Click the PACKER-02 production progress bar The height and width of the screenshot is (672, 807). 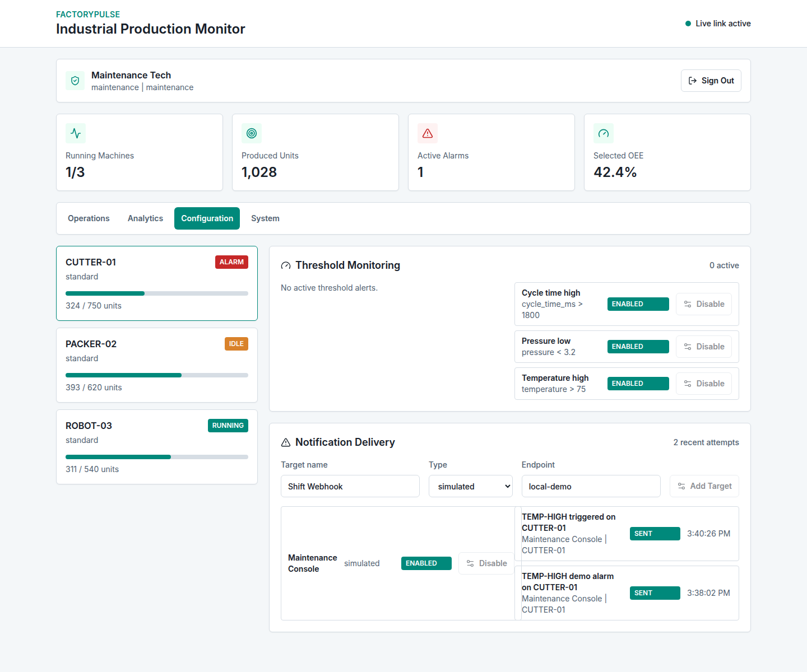[x=157, y=375]
